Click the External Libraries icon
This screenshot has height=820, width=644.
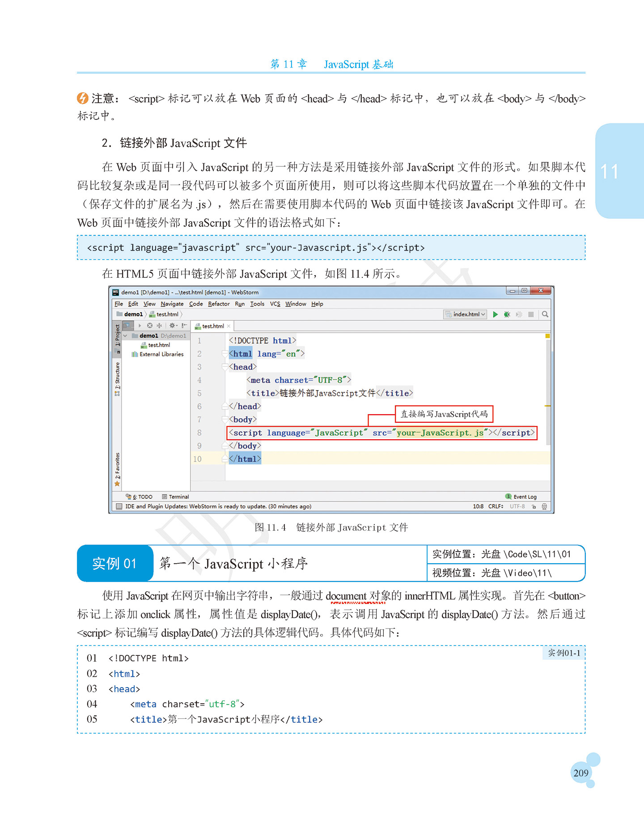135,354
